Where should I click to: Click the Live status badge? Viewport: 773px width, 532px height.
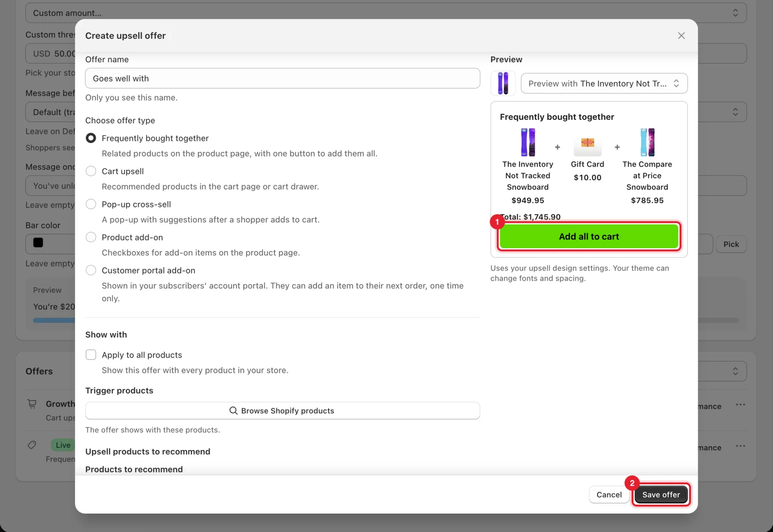63,445
